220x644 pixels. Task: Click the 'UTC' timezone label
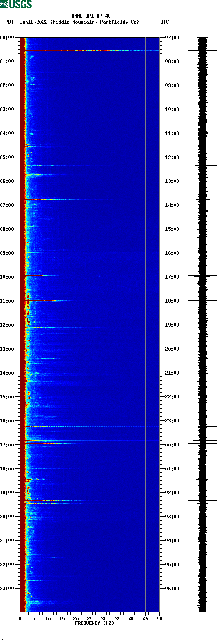(165, 22)
